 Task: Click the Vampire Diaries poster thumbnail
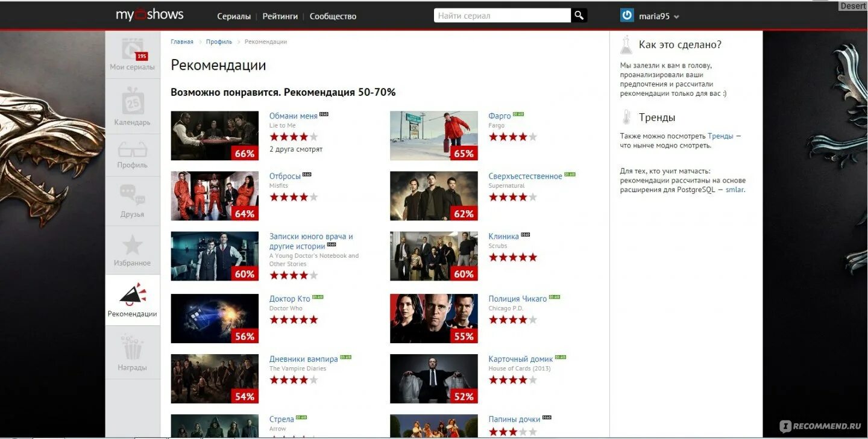pos(215,379)
